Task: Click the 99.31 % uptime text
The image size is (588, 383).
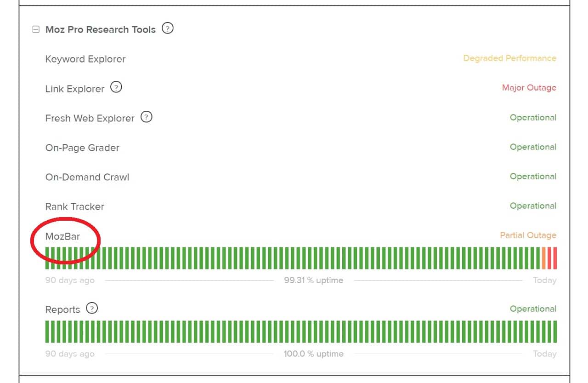Action: click(x=313, y=280)
